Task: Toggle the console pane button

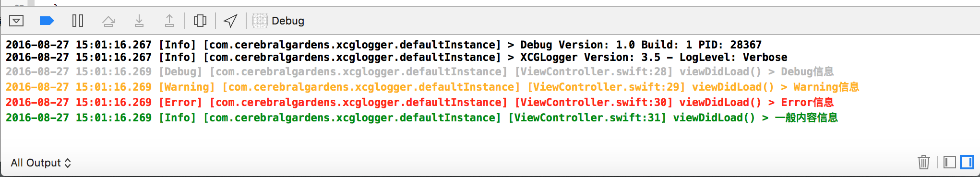Action: tap(967, 162)
